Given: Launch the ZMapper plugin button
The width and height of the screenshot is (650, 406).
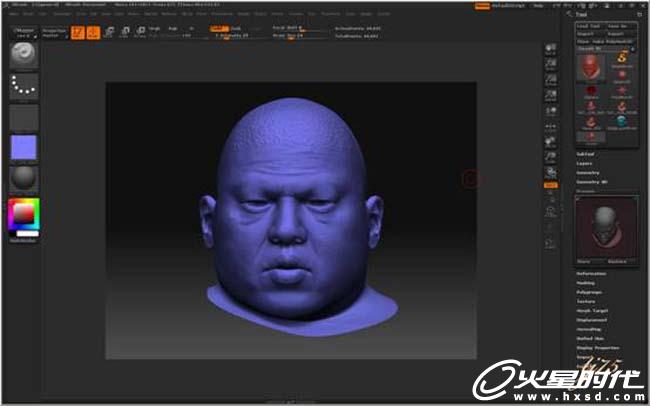Looking at the screenshot, I should coord(24,33).
